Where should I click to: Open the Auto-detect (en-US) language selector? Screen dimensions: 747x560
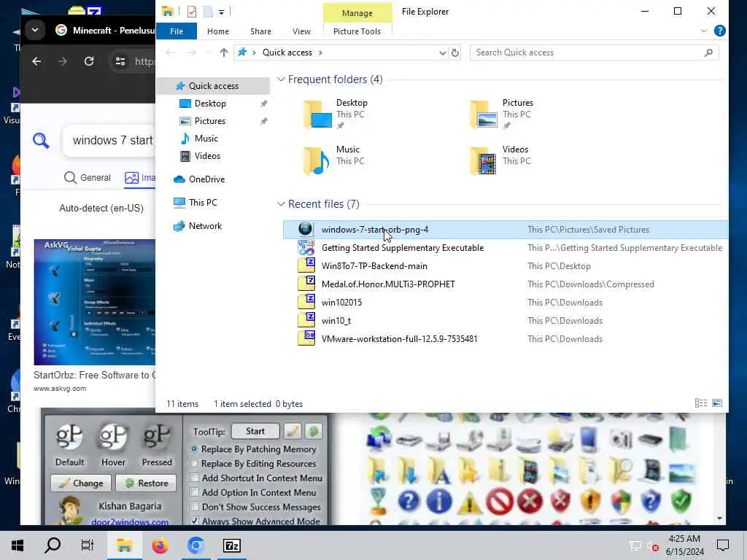101,208
